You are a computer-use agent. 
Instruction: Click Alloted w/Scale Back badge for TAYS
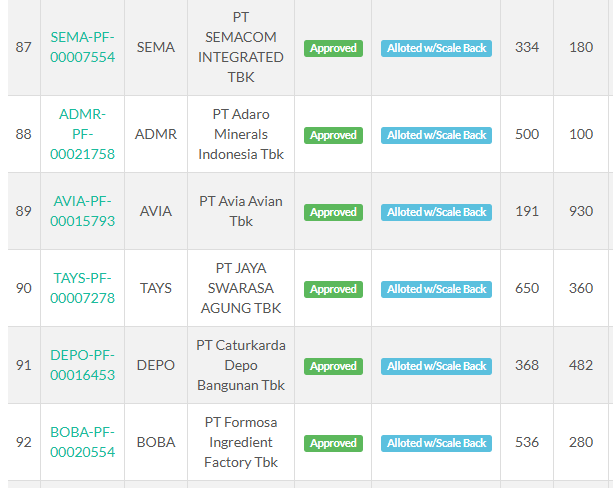pos(436,289)
